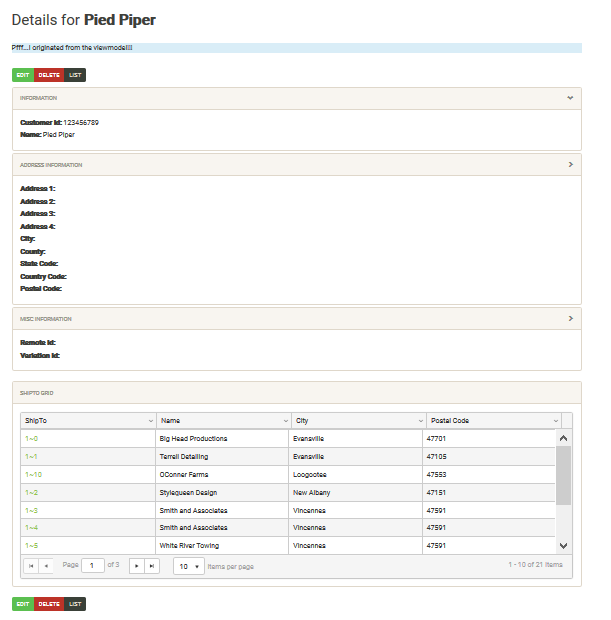The height and width of the screenshot is (620, 611).
Task: Click the White River Towing cell
Action: tap(222, 546)
